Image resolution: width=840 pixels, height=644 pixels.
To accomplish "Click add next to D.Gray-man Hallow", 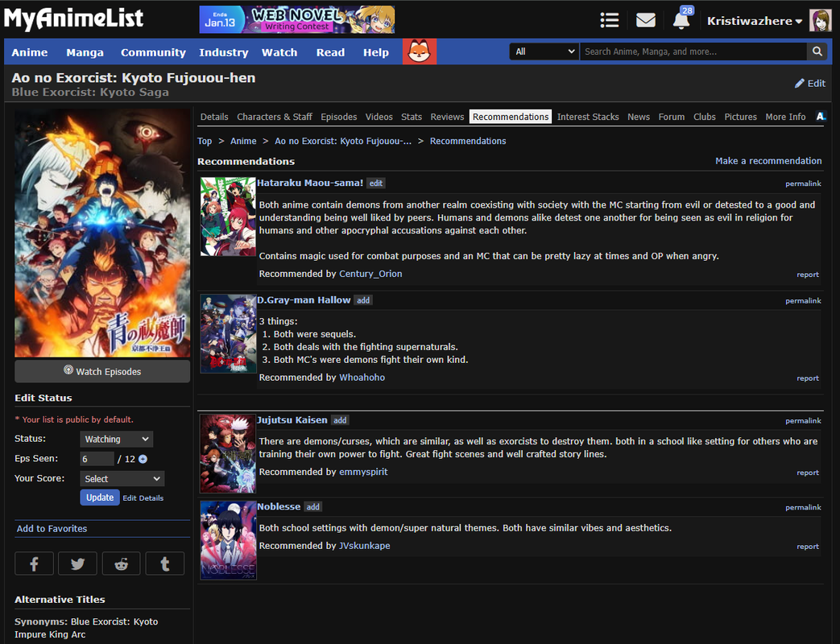I will (x=363, y=300).
